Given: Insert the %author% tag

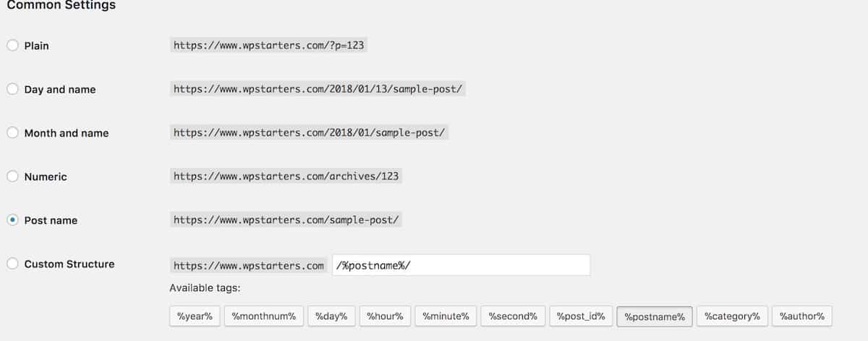Looking at the screenshot, I should coord(802,316).
